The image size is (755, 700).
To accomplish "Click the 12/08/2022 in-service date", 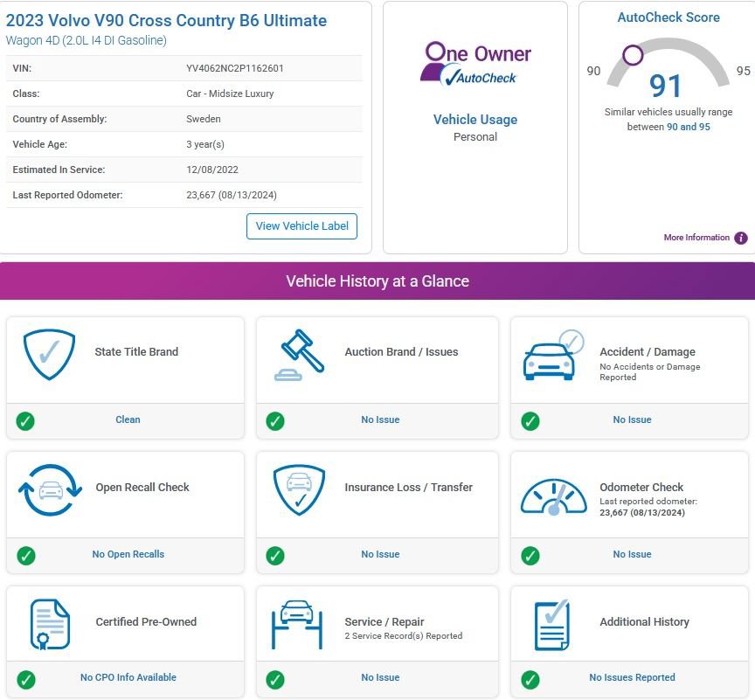I will coord(212,170).
